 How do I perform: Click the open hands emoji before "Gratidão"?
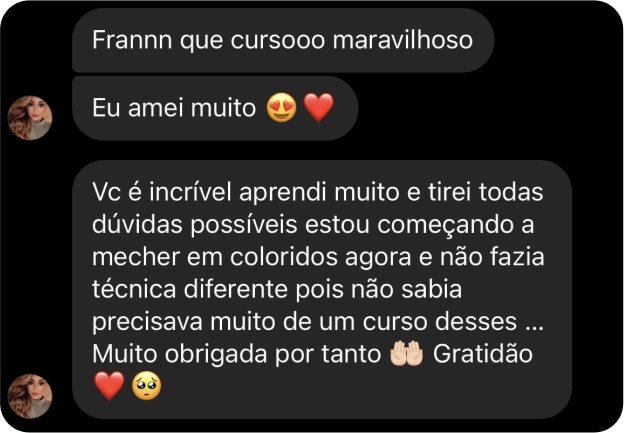(x=406, y=353)
